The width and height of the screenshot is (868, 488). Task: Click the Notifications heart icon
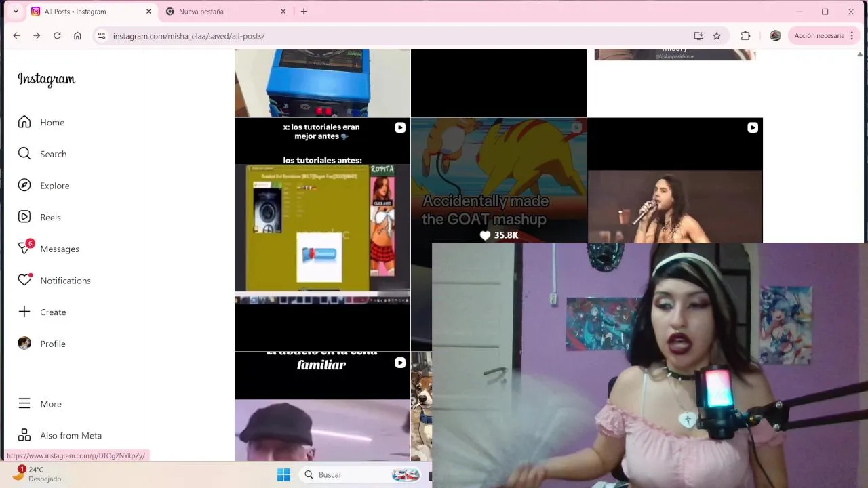(x=24, y=280)
